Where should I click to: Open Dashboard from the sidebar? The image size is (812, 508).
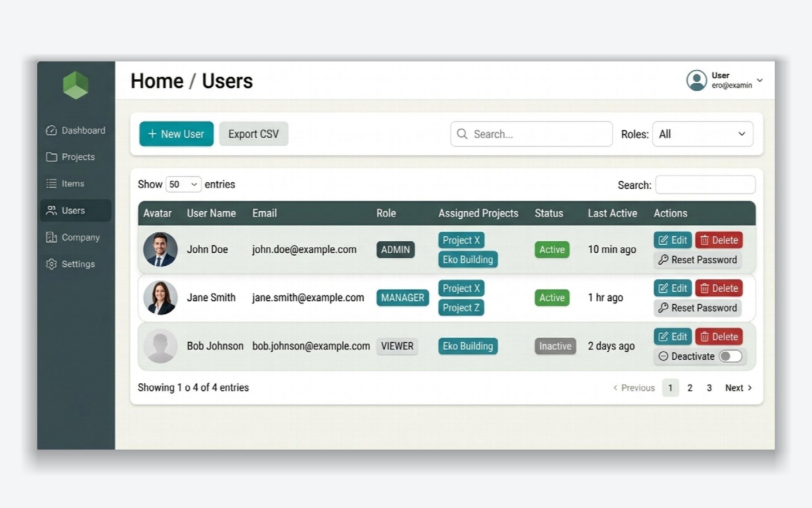pyautogui.click(x=76, y=130)
